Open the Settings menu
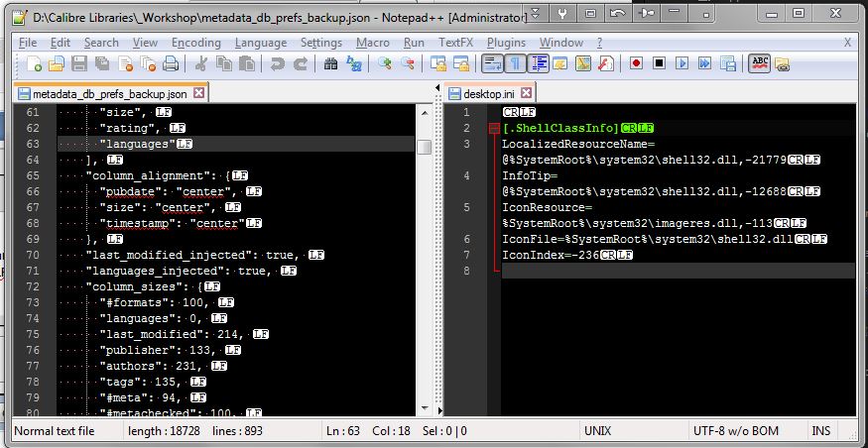Screen dimensions: 868x448 tap(321, 43)
